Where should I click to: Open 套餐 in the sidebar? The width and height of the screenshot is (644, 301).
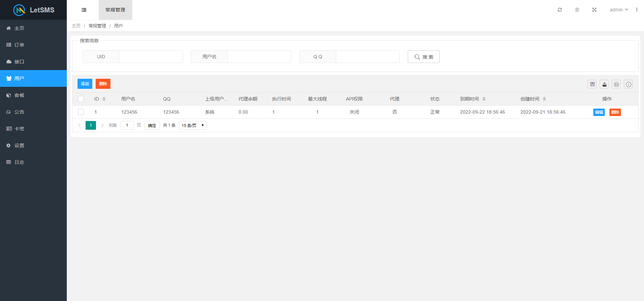coord(33,95)
